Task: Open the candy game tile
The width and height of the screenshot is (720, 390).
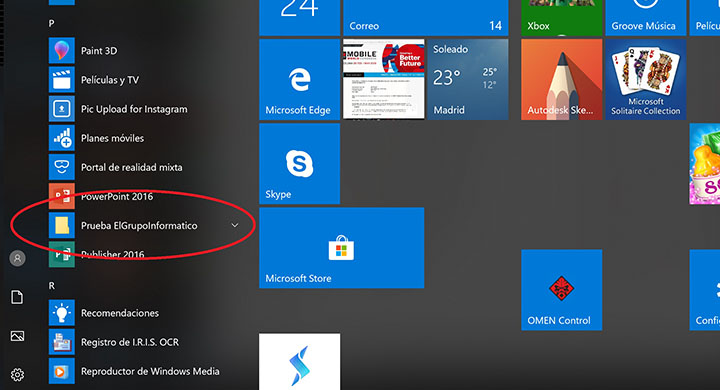Action: 705,164
